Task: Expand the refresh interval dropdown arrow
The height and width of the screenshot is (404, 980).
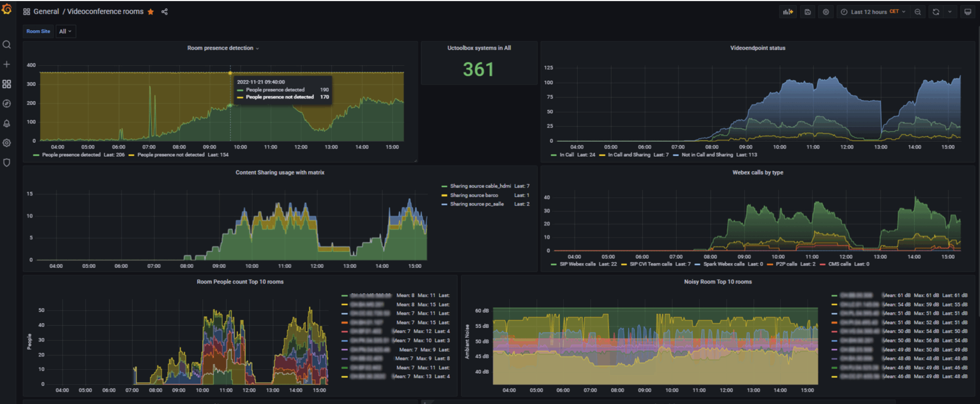Action: pos(950,12)
